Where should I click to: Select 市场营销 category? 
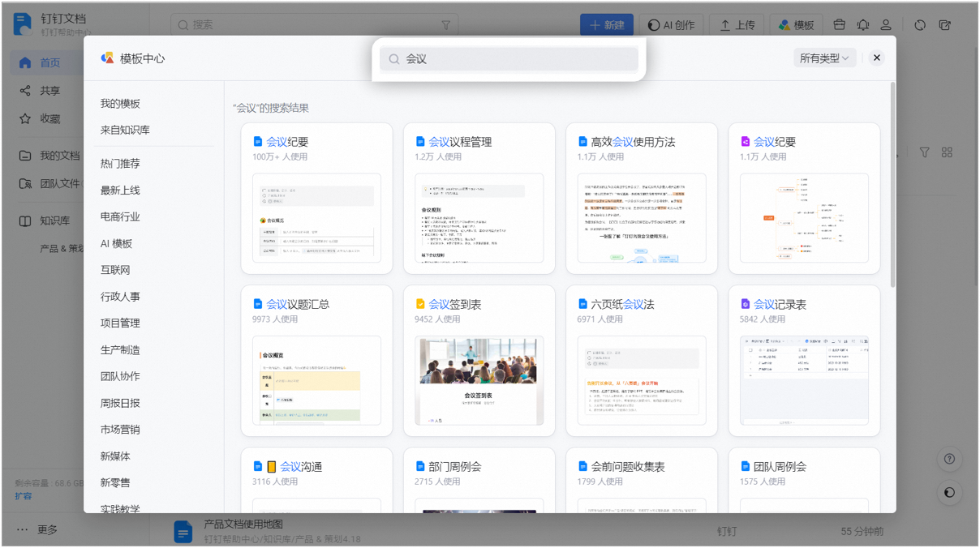point(120,430)
